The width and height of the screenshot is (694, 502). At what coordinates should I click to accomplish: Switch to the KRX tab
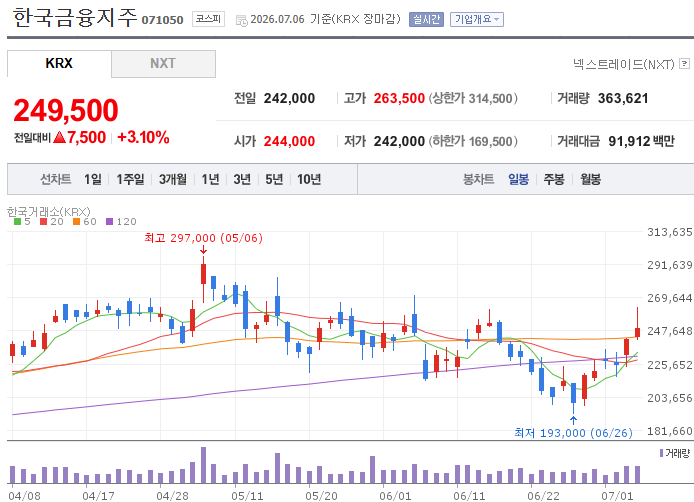click(59, 63)
